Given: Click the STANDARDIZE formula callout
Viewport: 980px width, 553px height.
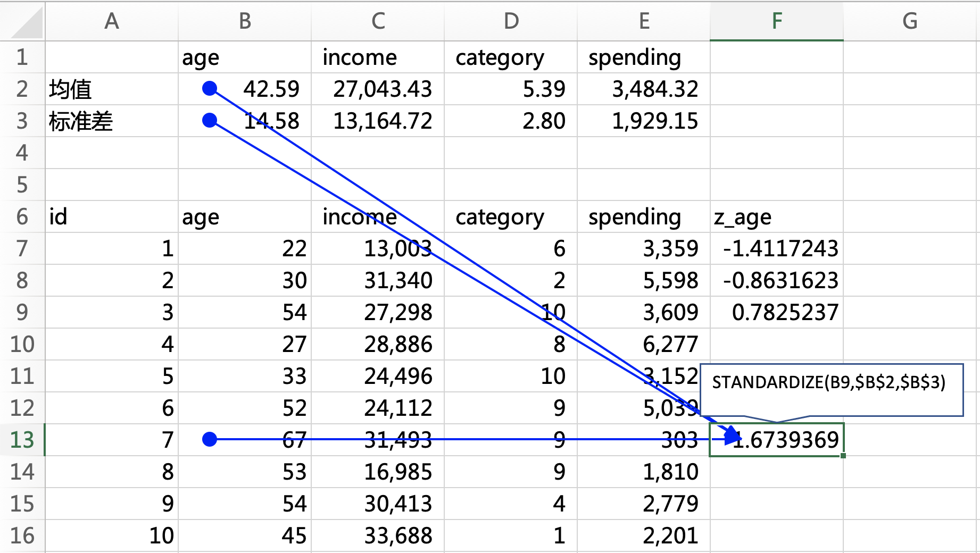Looking at the screenshot, I should (x=832, y=390).
